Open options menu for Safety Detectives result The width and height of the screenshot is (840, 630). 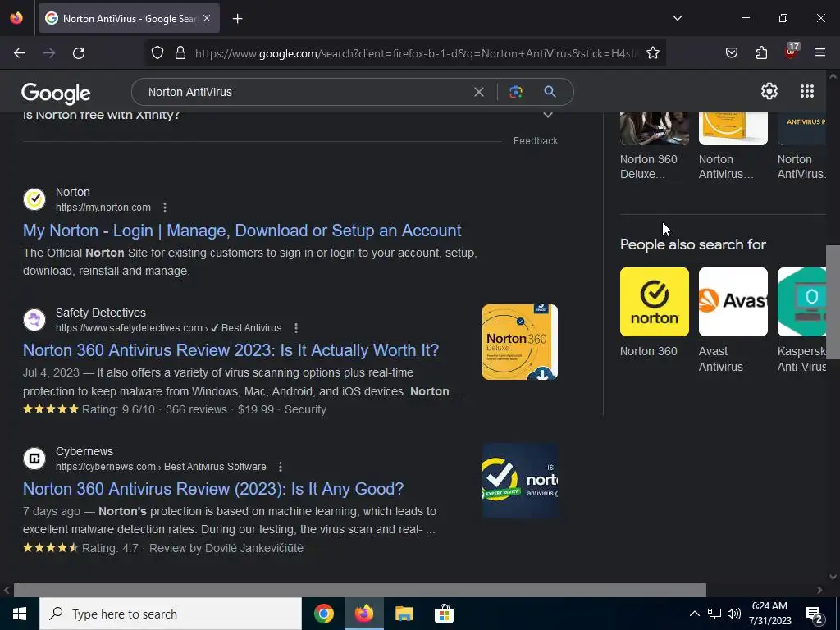click(x=295, y=328)
